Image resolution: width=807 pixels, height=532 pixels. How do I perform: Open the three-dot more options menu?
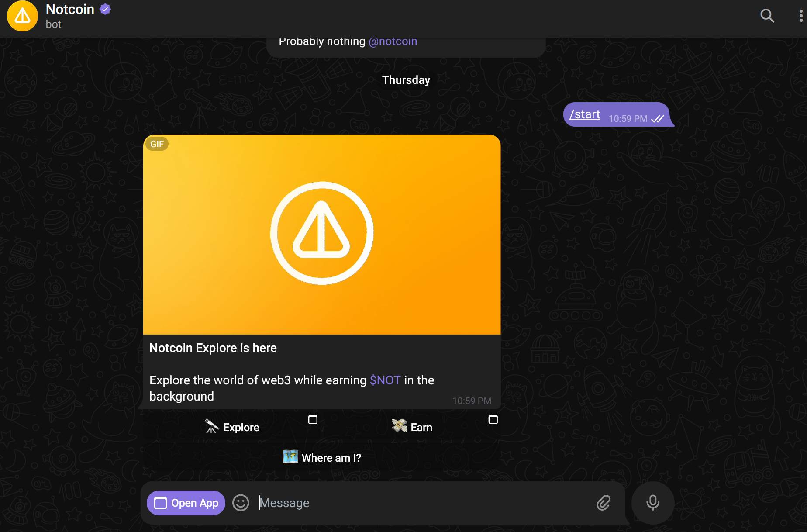point(801,16)
